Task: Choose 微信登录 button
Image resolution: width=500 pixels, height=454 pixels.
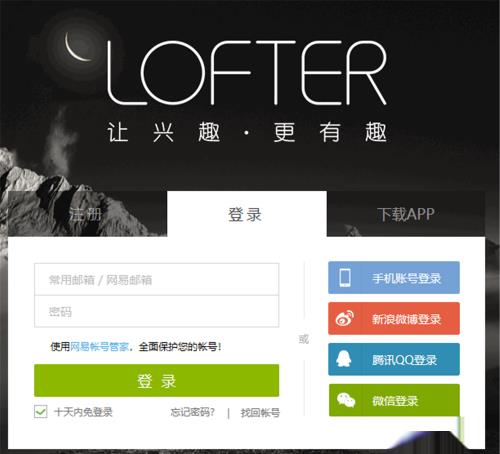Action: [x=394, y=400]
